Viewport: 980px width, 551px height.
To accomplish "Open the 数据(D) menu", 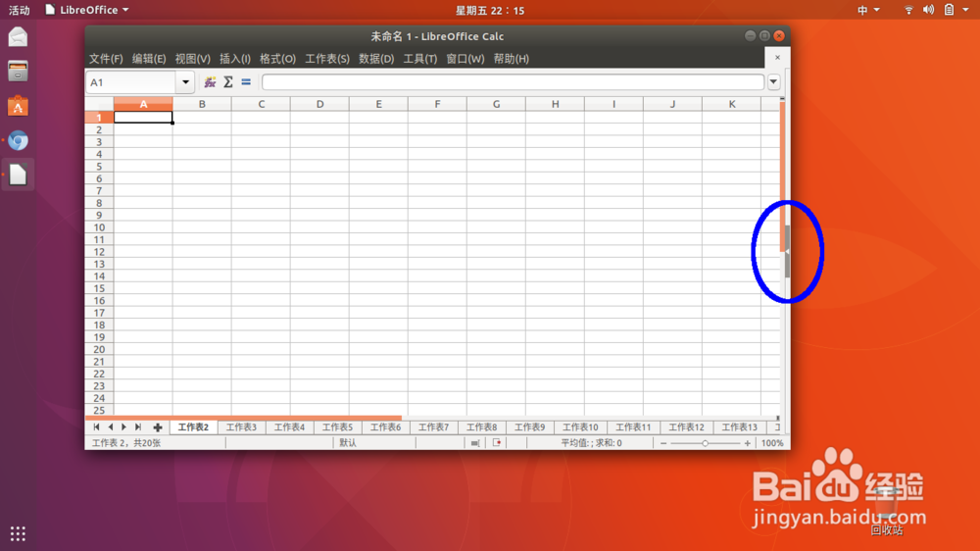I will pyautogui.click(x=376, y=58).
